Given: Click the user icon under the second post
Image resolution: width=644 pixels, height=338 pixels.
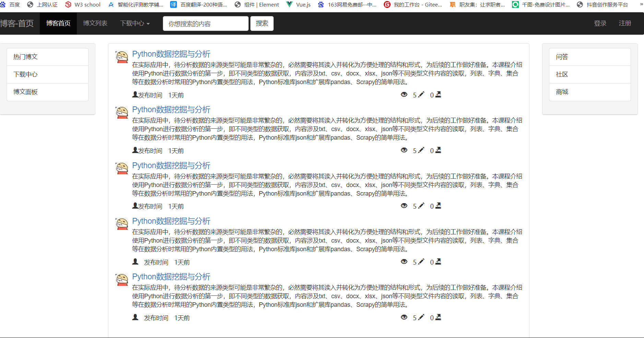Looking at the screenshot, I should click(x=135, y=150).
